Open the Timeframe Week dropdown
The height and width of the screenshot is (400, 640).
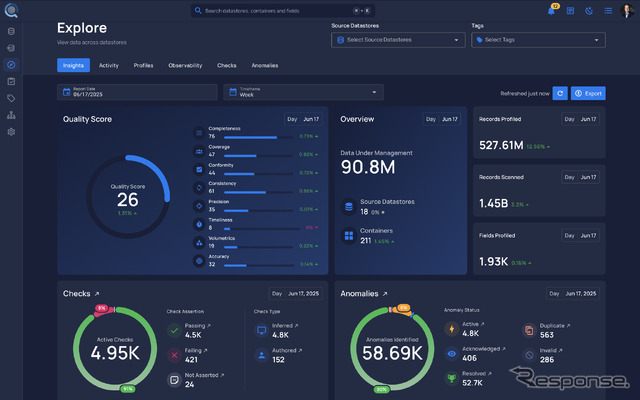pos(303,92)
